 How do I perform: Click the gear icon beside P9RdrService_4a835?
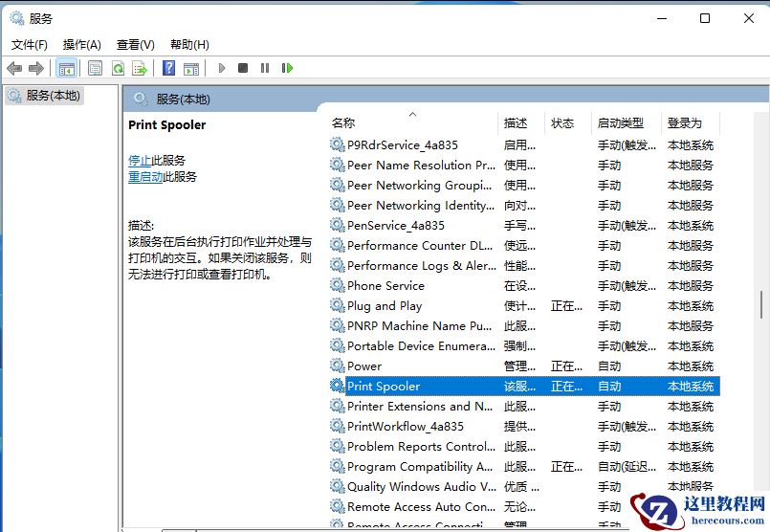pos(337,144)
